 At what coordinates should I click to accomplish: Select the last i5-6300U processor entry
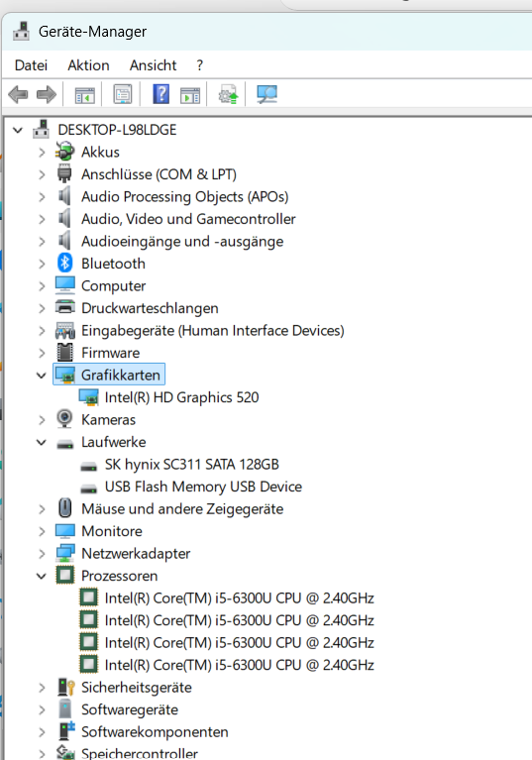(x=240, y=665)
